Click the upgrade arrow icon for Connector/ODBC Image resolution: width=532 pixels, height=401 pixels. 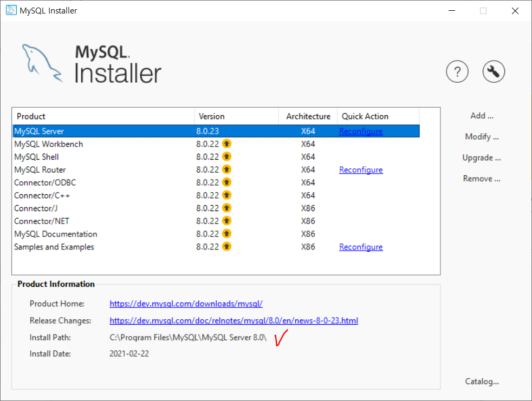click(x=226, y=182)
